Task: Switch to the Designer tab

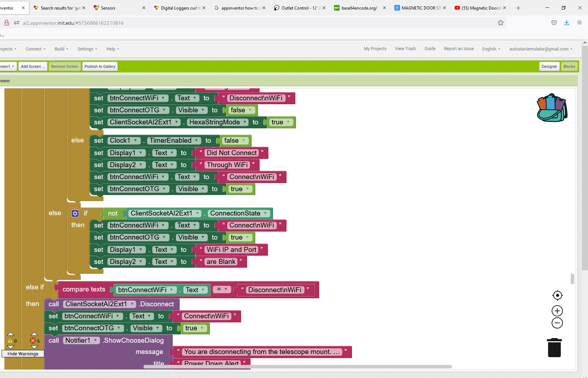Action: tap(549, 66)
